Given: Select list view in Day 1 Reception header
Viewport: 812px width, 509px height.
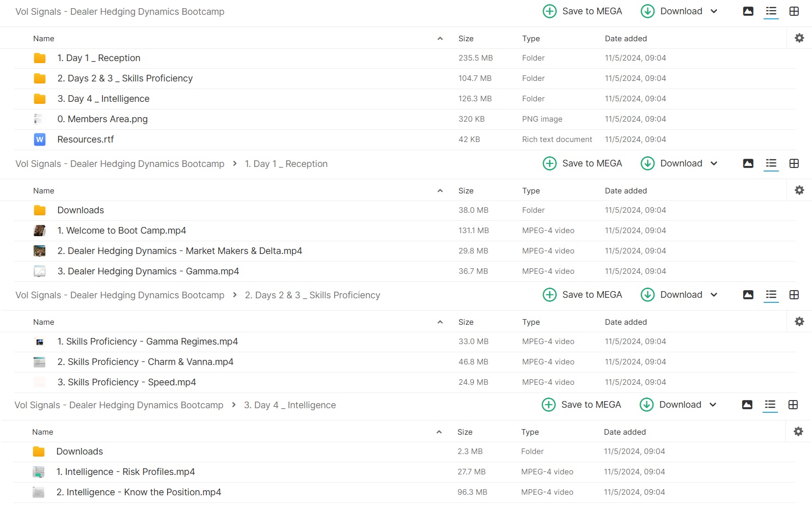Looking at the screenshot, I should point(771,163).
